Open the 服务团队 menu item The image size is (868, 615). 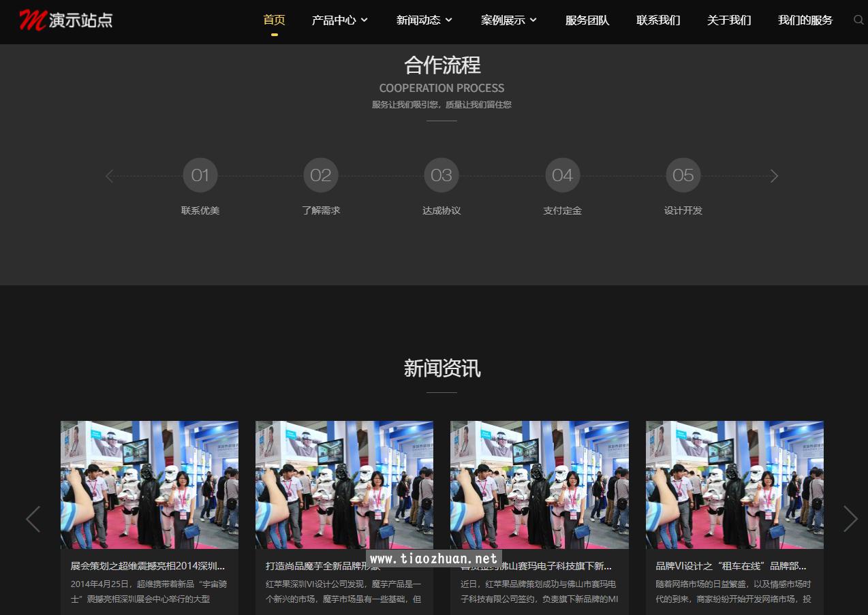pyautogui.click(x=587, y=20)
